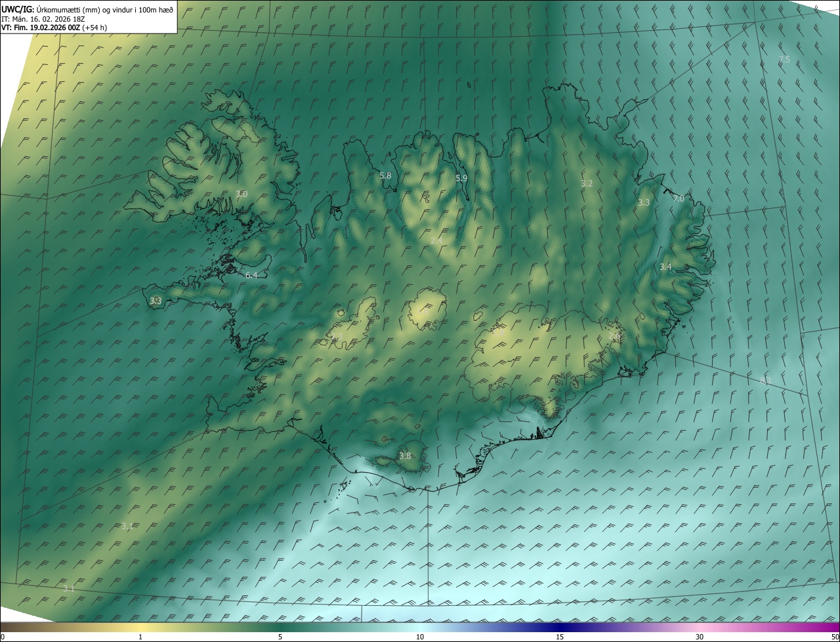Click the 6.4 value label on the map
Image resolution: width=840 pixels, height=642 pixels.
[x=251, y=275]
